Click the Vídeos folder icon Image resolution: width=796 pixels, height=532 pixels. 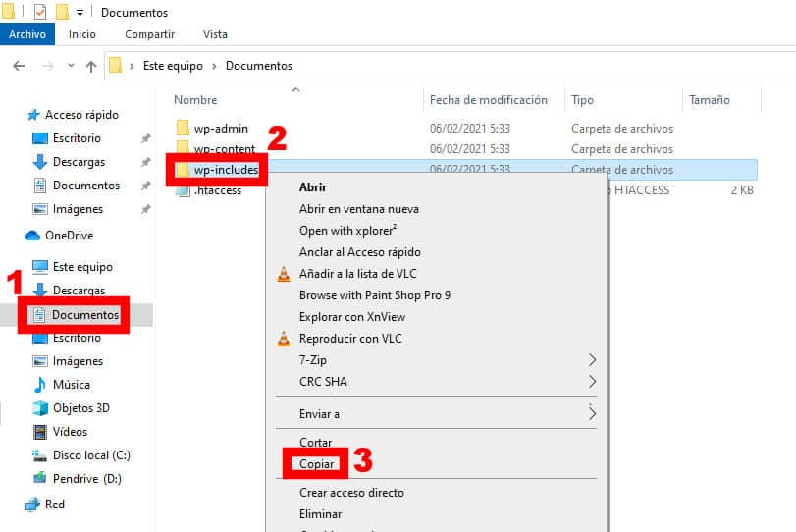tap(40, 432)
